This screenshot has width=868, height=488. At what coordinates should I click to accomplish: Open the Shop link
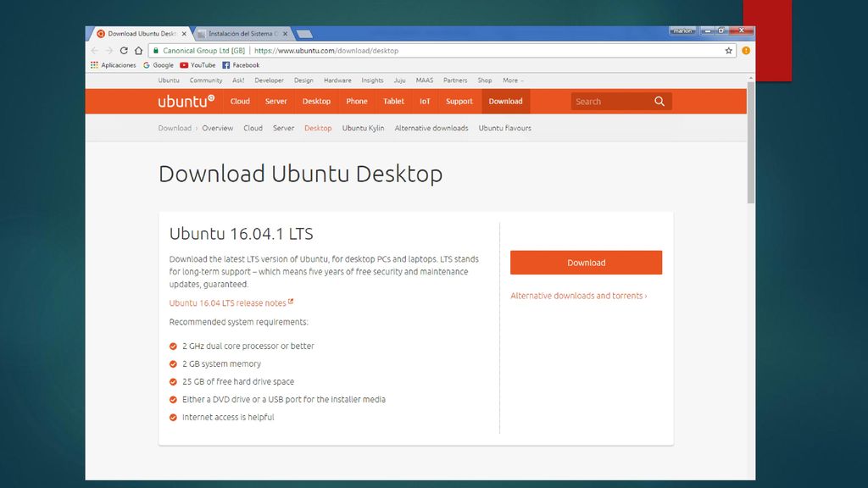point(485,80)
